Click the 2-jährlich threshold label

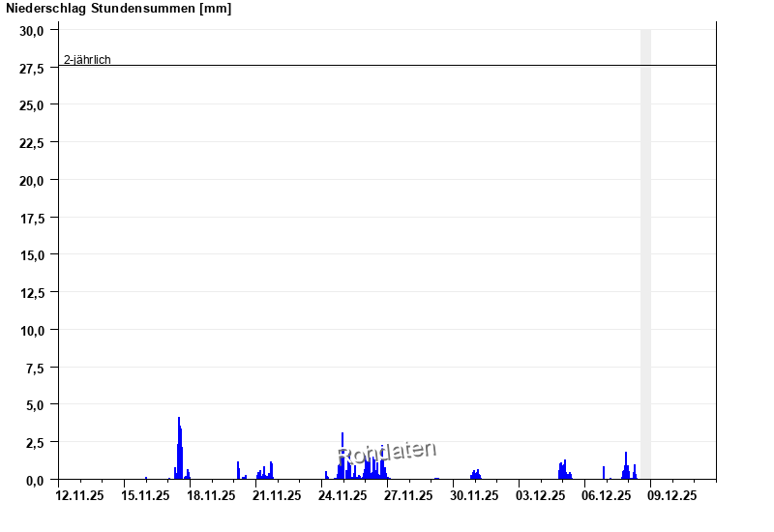(x=87, y=60)
